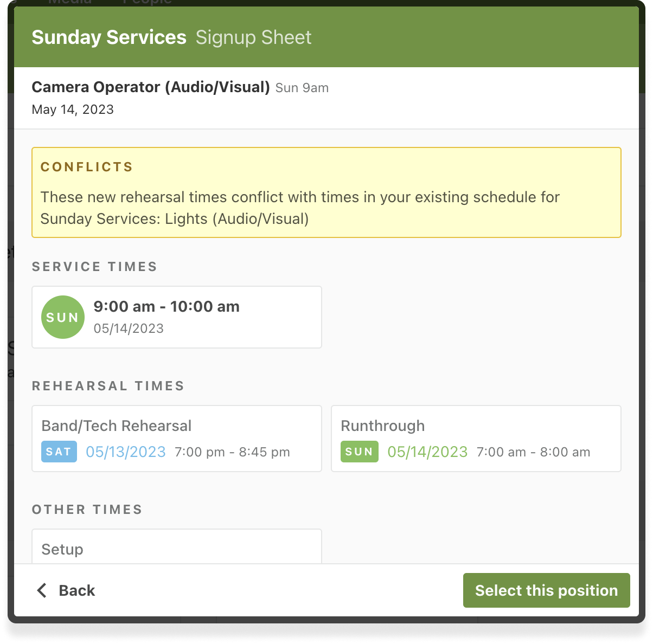The image size is (653, 644).
Task: Click the 9:00 am - 10:00 am service time
Action: 167,306
